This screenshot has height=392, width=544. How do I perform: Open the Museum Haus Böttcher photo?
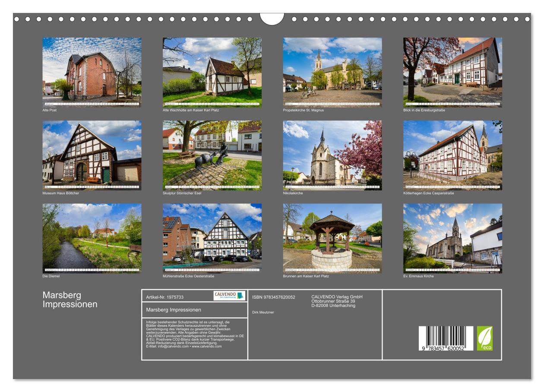(x=92, y=155)
